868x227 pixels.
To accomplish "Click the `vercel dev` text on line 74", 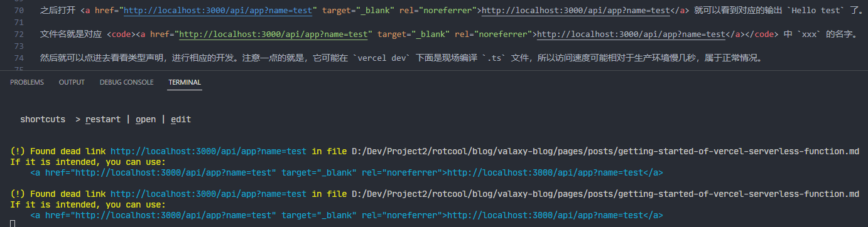I will pos(382,58).
